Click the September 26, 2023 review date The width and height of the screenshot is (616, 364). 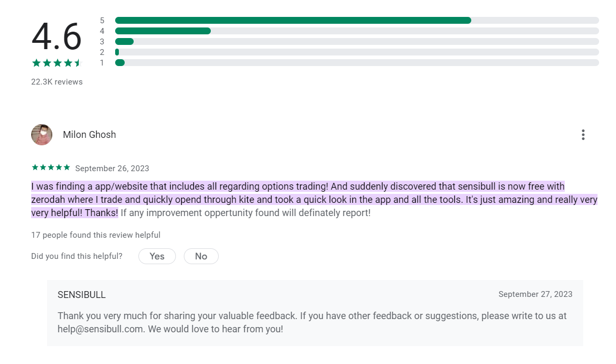tap(112, 169)
